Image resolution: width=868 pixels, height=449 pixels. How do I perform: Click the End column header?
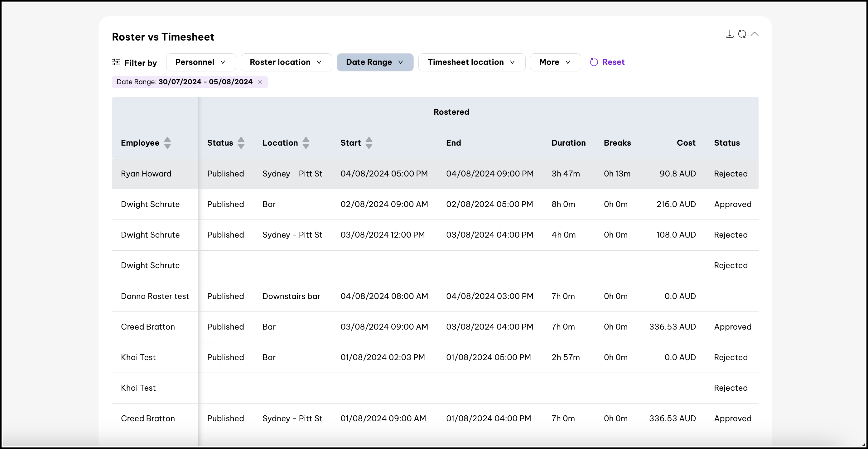point(453,142)
